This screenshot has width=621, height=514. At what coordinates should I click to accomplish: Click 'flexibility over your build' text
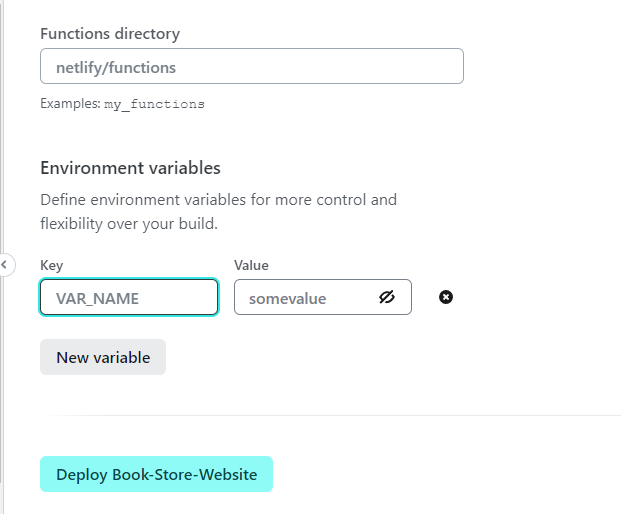pos(129,222)
